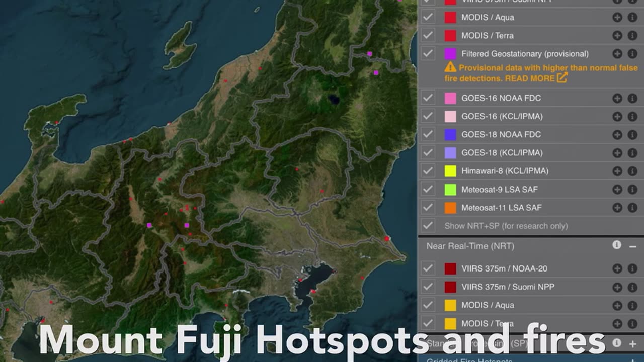Open info for GOES-18 NOAA FDC
Viewport: 644px width, 362px height.
tap(632, 135)
